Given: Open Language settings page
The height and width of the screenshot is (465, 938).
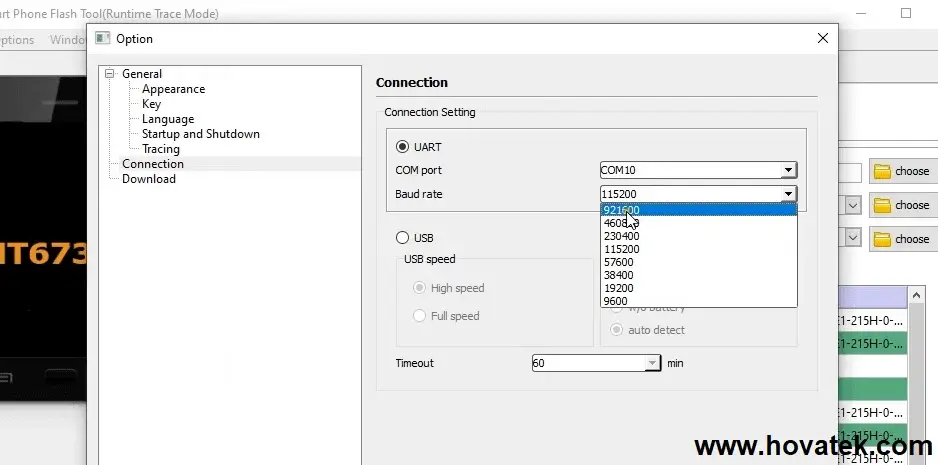Looking at the screenshot, I should (168, 119).
